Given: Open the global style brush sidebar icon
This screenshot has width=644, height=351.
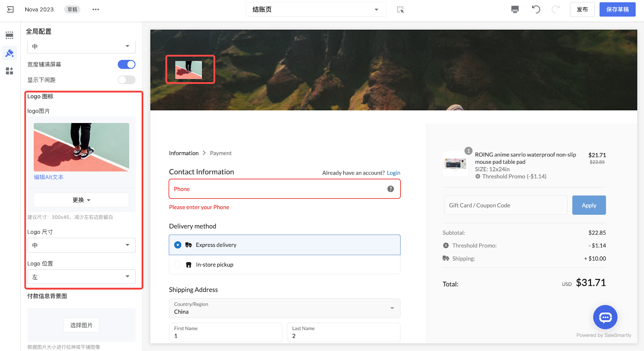Looking at the screenshot, I should point(10,53).
